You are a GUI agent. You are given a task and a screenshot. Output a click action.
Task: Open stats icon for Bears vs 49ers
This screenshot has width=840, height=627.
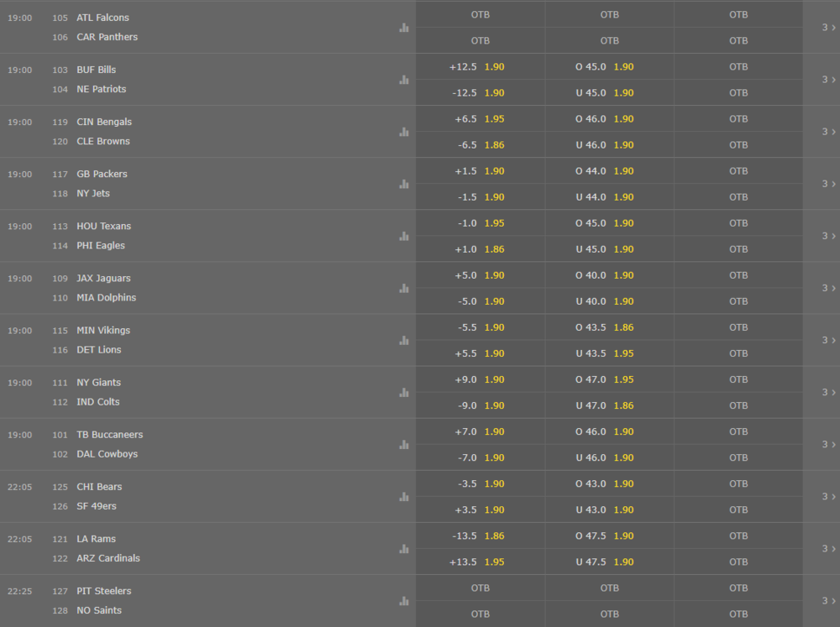tap(404, 496)
